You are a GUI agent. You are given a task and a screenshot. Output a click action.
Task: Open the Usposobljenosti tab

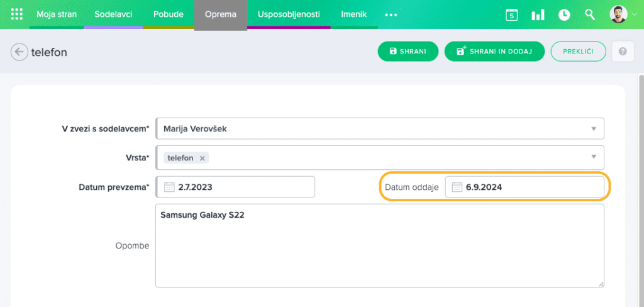(x=289, y=14)
